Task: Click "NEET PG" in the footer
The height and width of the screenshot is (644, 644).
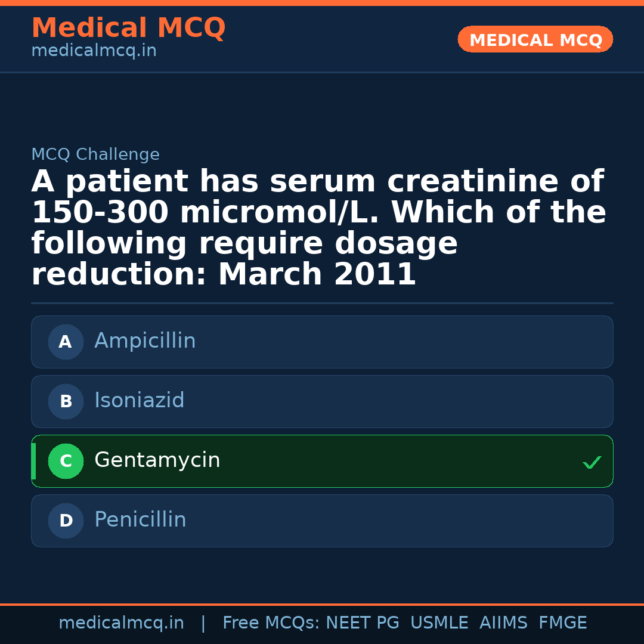Action: point(363,623)
